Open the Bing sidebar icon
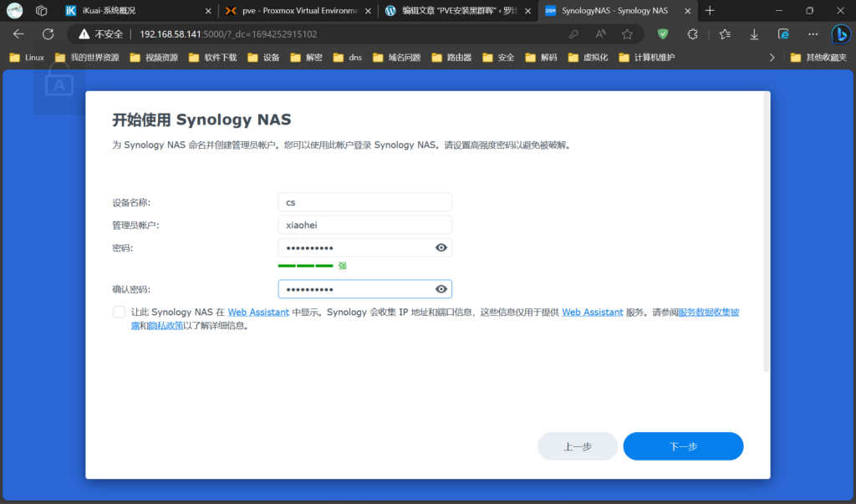This screenshot has width=856, height=504. (x=840, y=34)
